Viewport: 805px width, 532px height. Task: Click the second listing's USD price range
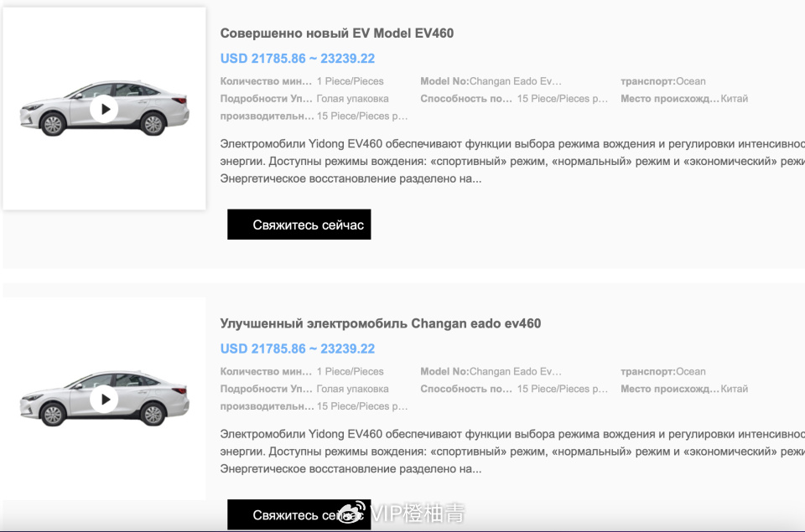click(x=297, y=349)
